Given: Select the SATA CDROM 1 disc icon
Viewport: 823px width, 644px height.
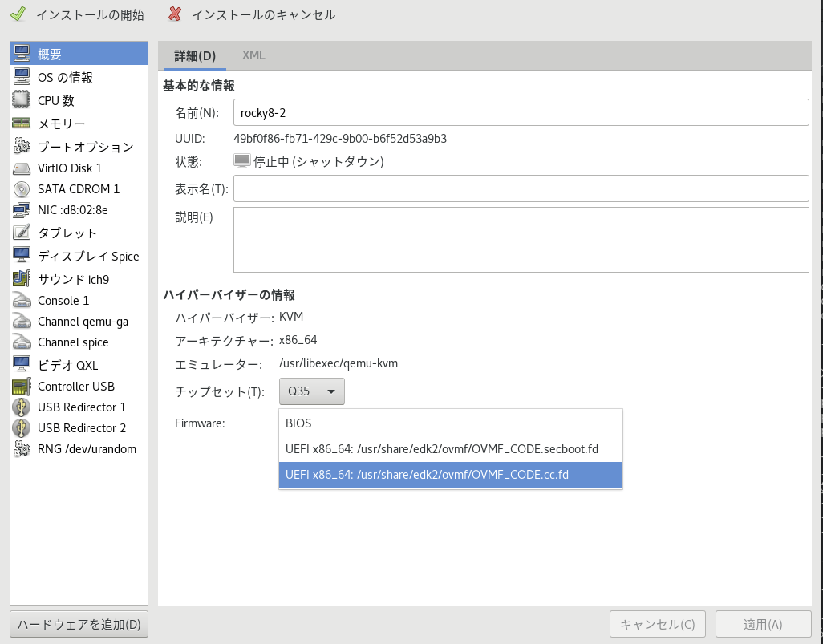Looking at the screenshot, I should (x=22, y=189).
